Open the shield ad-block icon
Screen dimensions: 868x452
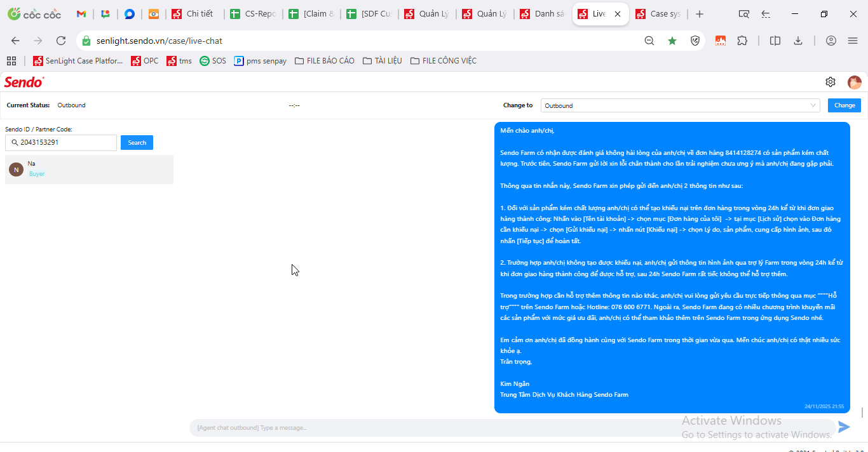(695, 41)
